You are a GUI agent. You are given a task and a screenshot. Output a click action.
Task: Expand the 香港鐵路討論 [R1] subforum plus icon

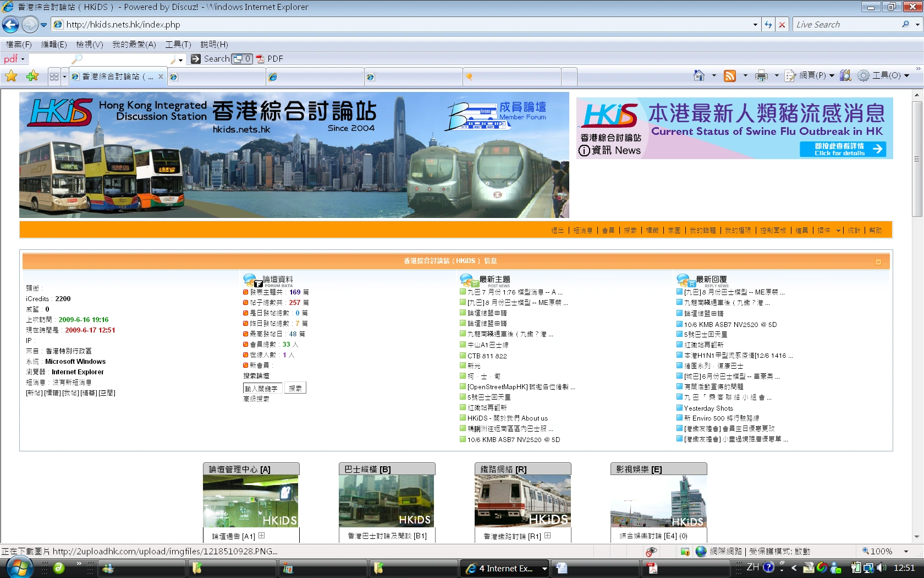(548, 535)
